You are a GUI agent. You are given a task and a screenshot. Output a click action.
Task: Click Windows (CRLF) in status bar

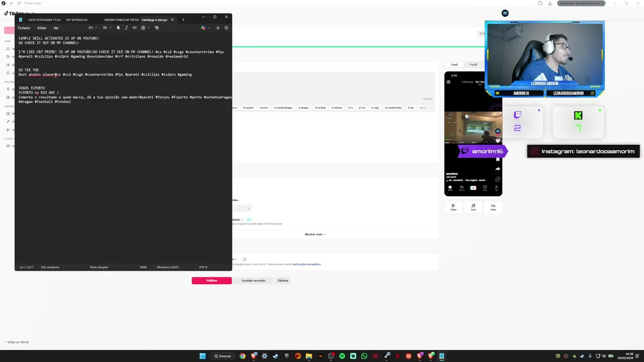point(168,267)
